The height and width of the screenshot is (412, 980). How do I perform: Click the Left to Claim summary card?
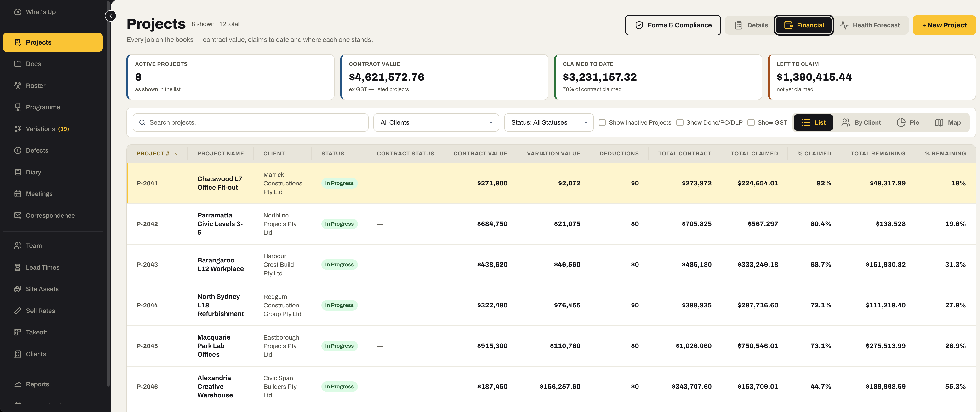(872, 77)
